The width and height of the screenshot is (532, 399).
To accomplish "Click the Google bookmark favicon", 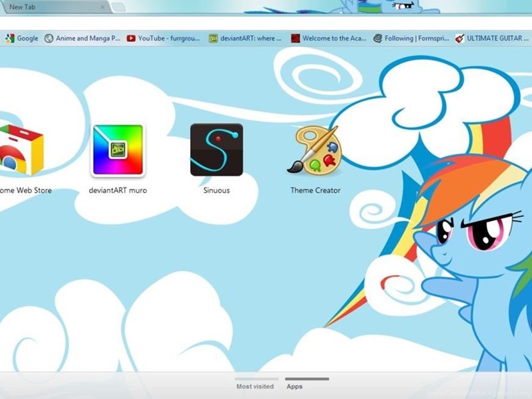I will coord(9,39).
